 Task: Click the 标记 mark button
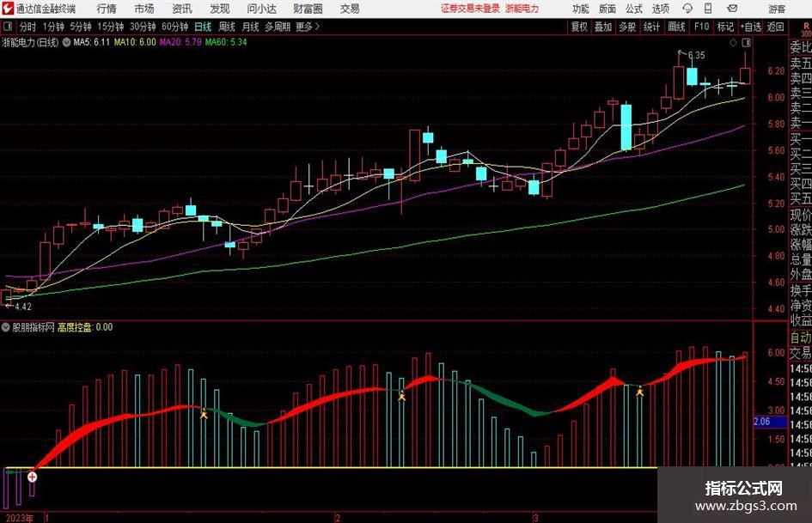pyautogui.click(x=725, y=27)
